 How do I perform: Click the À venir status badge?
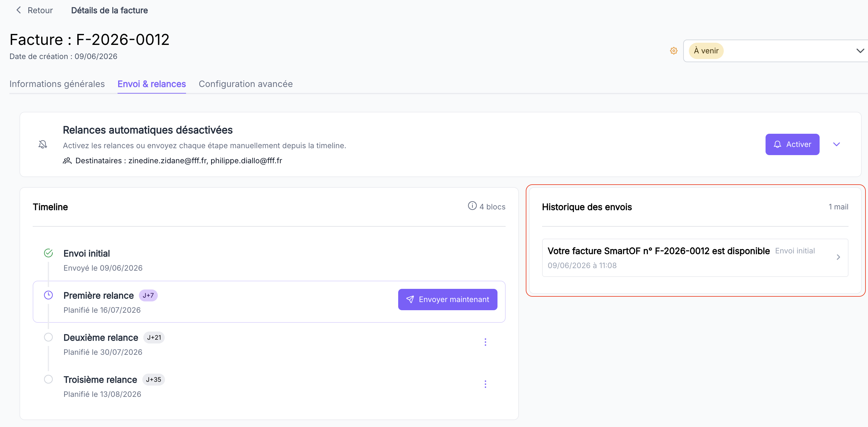click(706, 51)
